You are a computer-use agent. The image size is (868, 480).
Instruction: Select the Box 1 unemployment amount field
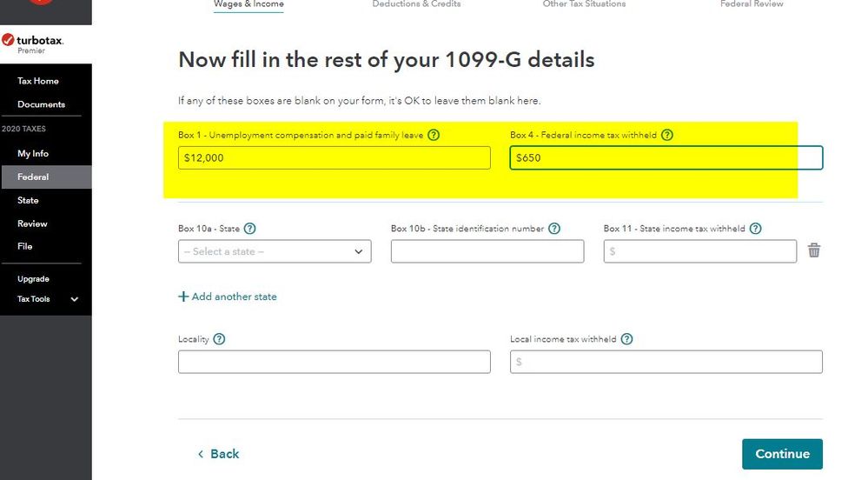pos(335,158)
